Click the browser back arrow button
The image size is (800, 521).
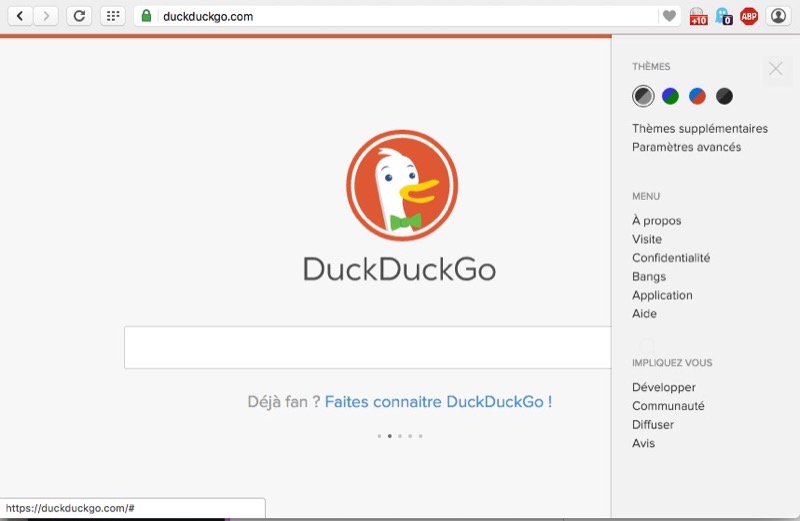(x=20, y=16)
